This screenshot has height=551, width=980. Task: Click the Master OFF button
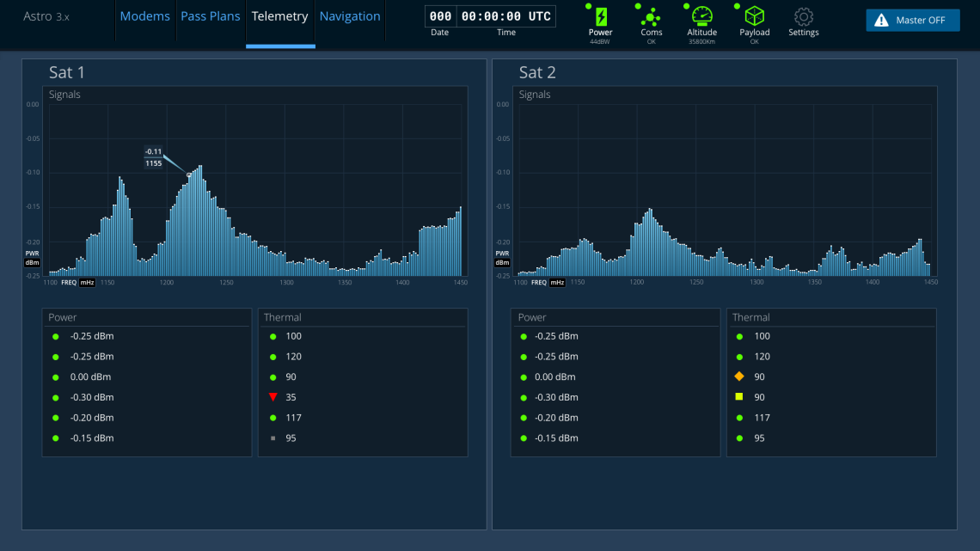point(912,20)
